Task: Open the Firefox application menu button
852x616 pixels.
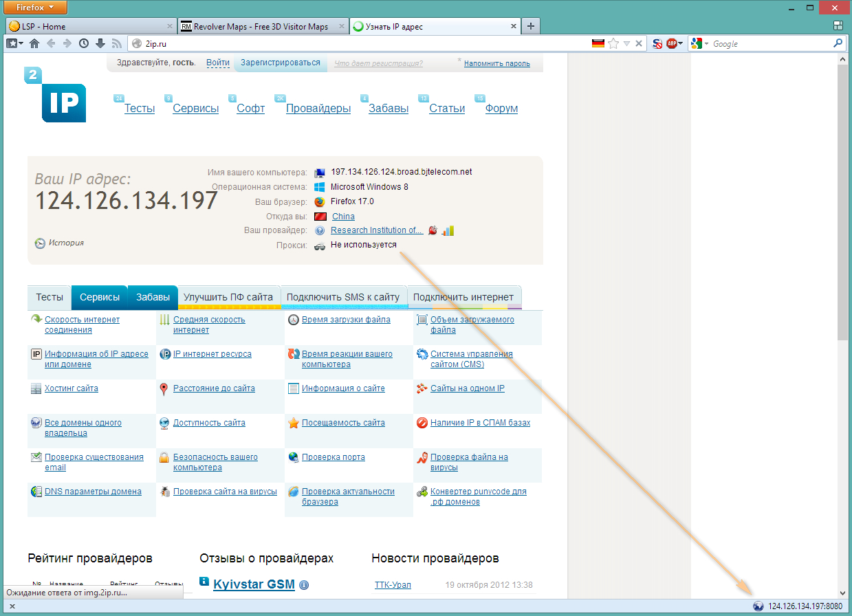Action: pos(36,8)
